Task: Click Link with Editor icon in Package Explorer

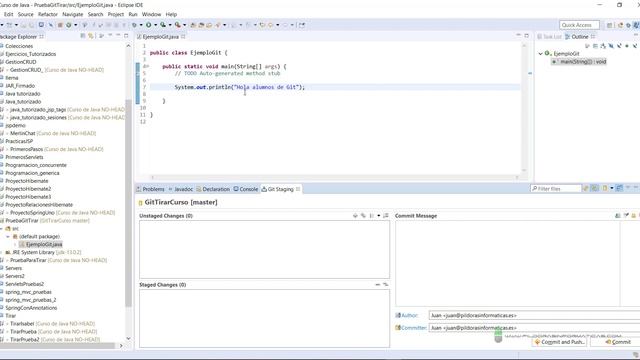Action: click(x=91, y=36)
